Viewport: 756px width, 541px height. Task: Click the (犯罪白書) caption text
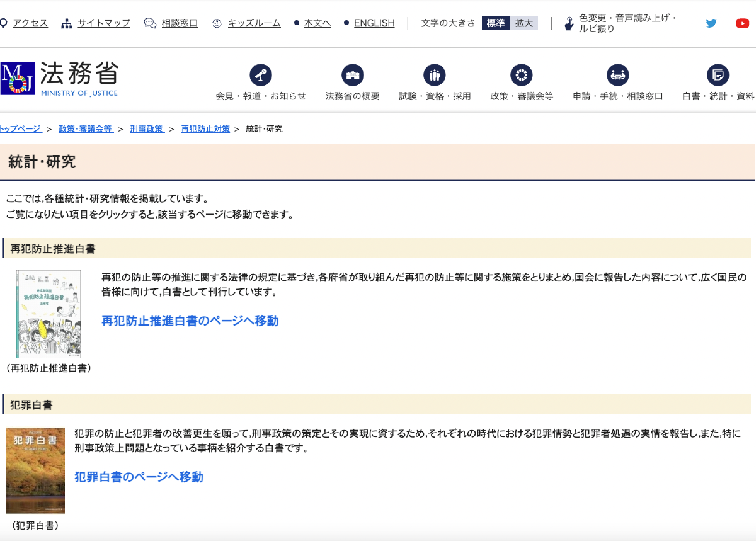[x=35, y=526]
